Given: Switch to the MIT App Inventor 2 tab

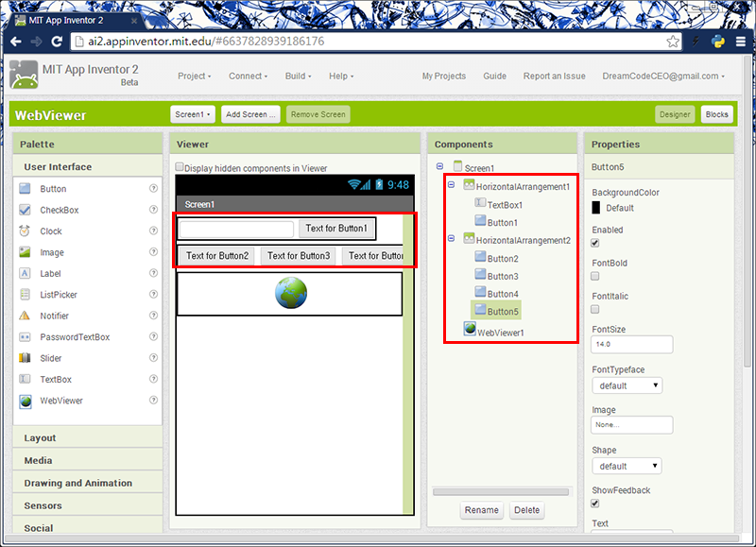Looking at the screenshot, I should point(76,21).
